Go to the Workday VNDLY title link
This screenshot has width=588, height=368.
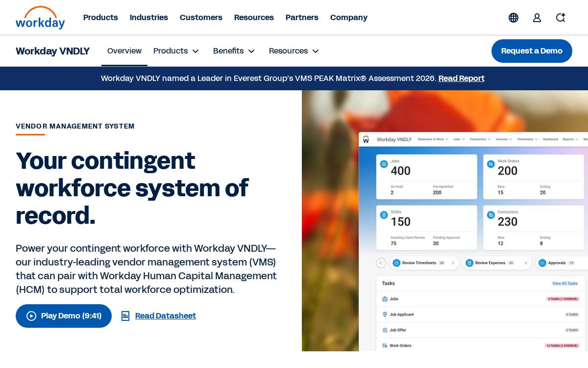(x=52, y=51)
